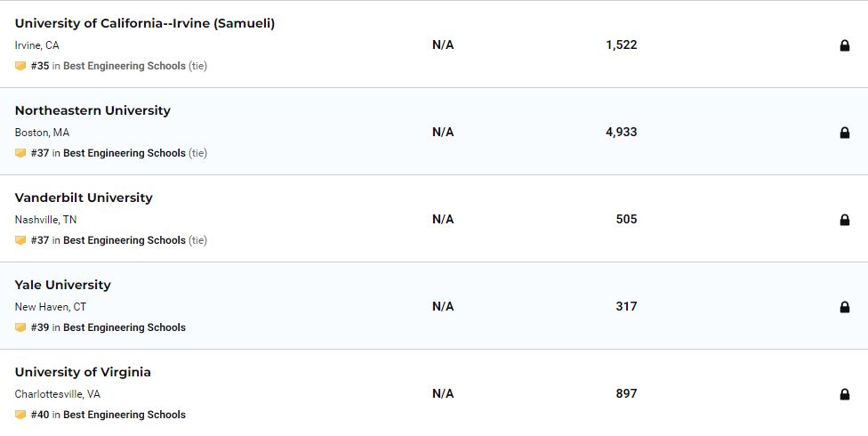Screen dimensions: 868x436
Task: Open the Northeastern University link
Action: (x=92, y=110)
